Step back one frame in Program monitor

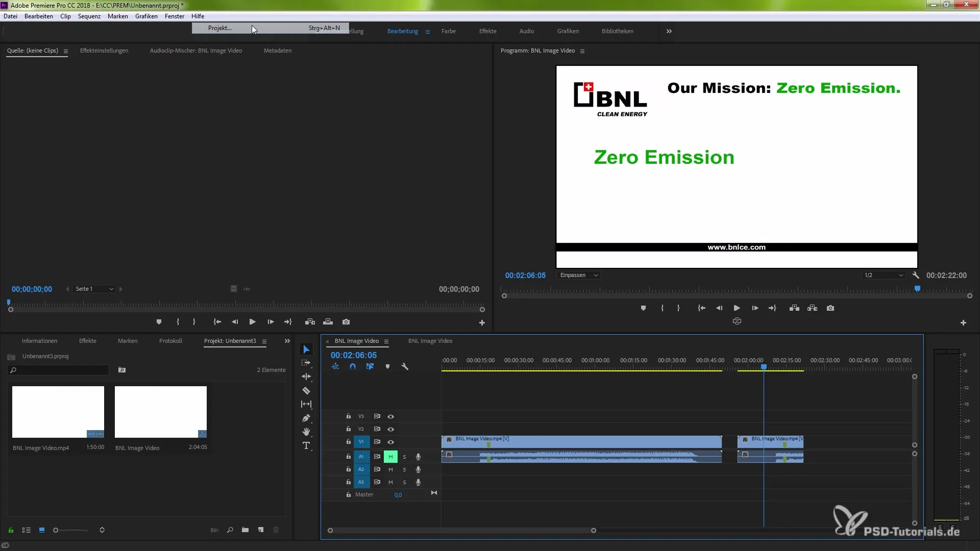point(719,308)
